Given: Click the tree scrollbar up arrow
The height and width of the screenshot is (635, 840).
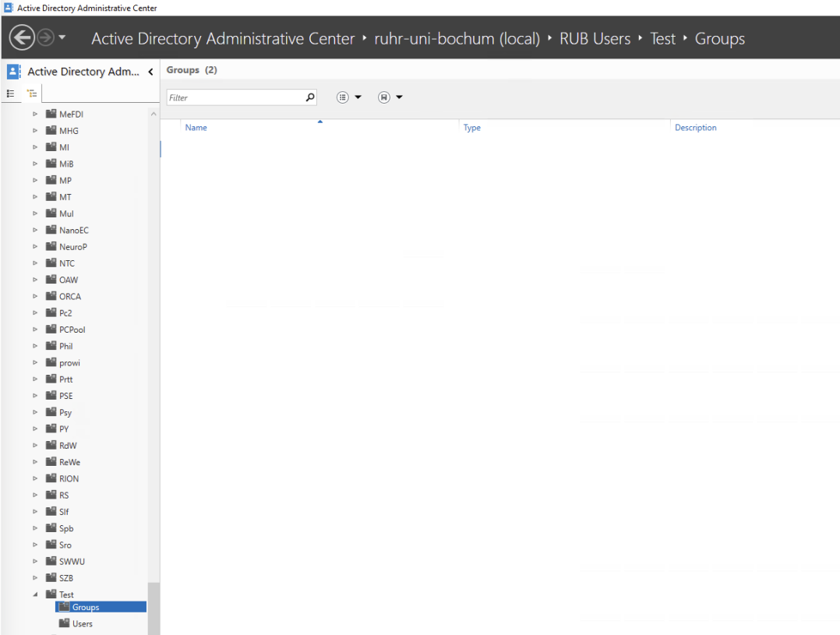Looking at the screenshot, I should coord(154,114).
